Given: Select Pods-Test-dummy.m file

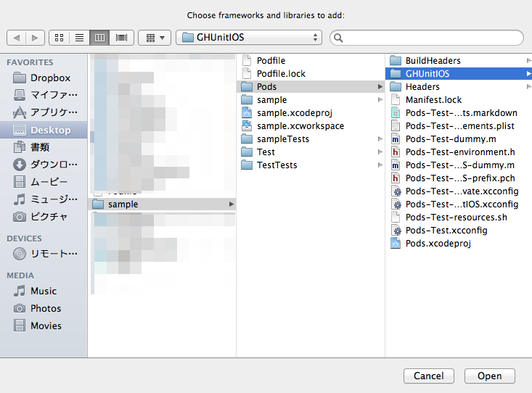Looking at the screenshot, I should point(459,139).
